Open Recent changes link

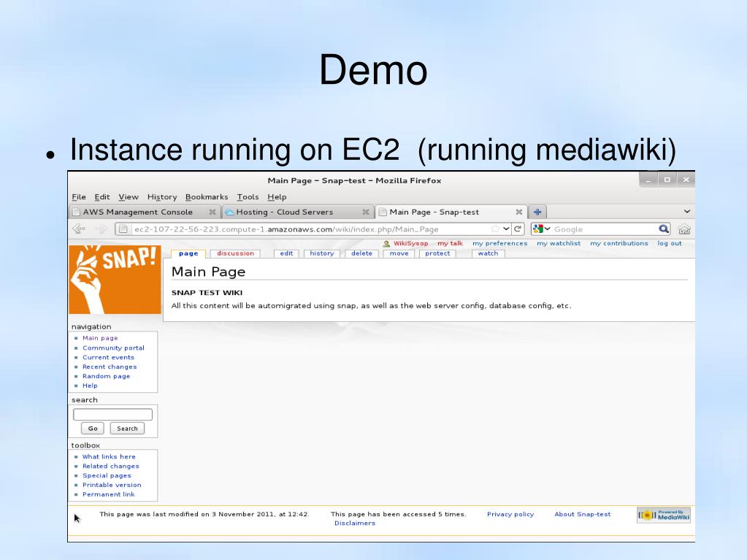[110, 367]
